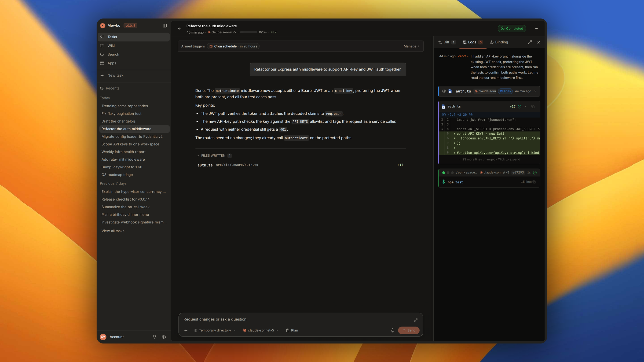This screenshot has width=644, height=362.
Task: Expand the message input box
Action: (416, 320)
